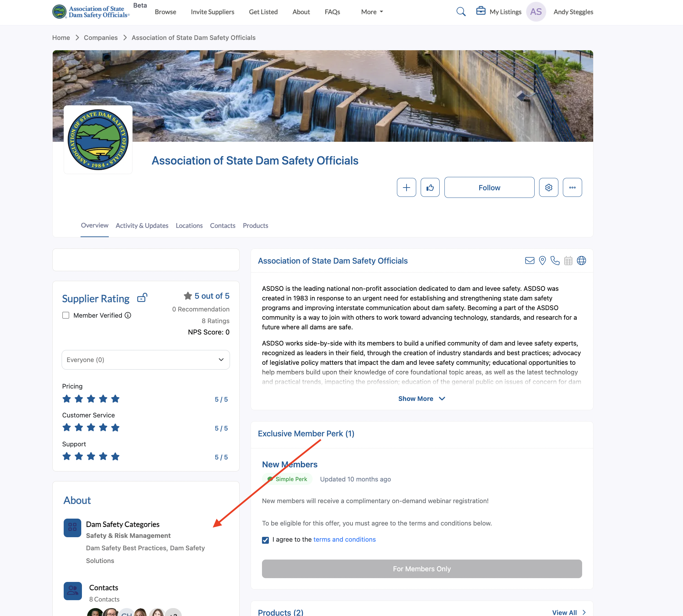The image size is (683, 616).
Task: Open the three-dots more options button
Action: point(572,188)
